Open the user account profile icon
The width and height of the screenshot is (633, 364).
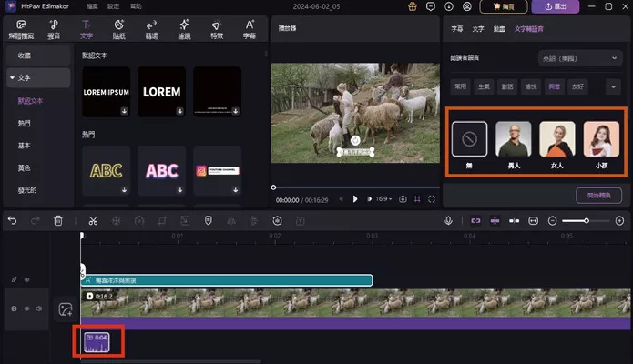(467, 6)
